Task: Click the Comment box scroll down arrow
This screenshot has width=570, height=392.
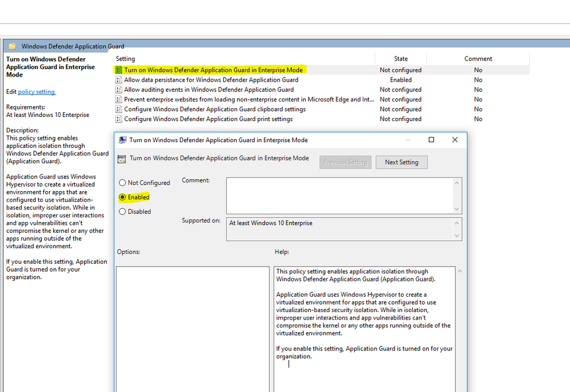Action: click(457, 209)
